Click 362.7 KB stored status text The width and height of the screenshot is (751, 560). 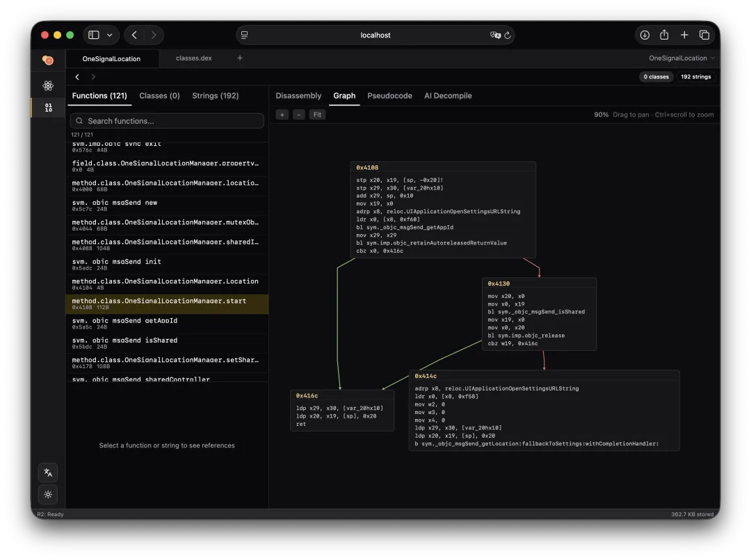692,514
